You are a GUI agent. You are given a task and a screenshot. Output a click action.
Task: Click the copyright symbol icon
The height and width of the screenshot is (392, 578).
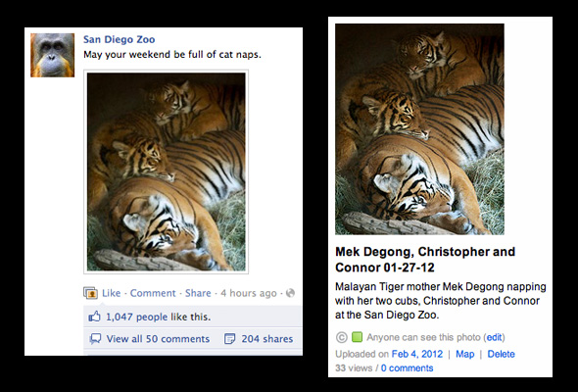point(342,337)
